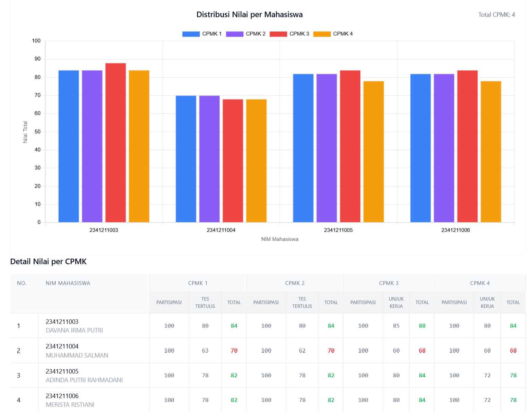
Task: Click CPMK 3 total 88 for Davana
Action: [x=422, y=326]
